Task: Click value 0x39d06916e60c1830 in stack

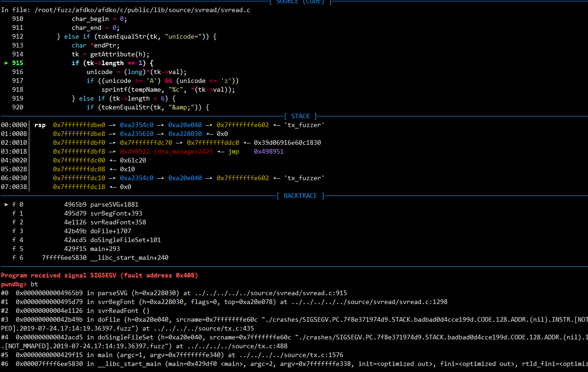Action: 287,142
